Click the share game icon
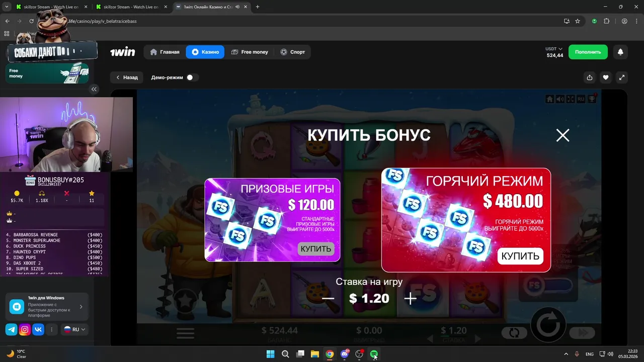This screenshot has height=362, width=644. (590, 77)
